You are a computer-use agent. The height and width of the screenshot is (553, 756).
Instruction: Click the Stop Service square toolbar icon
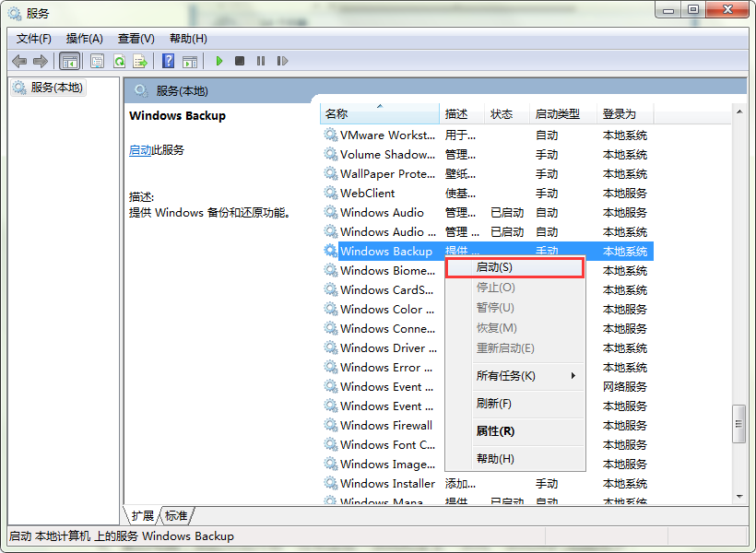pyautogui.click(x=240, y=61)
